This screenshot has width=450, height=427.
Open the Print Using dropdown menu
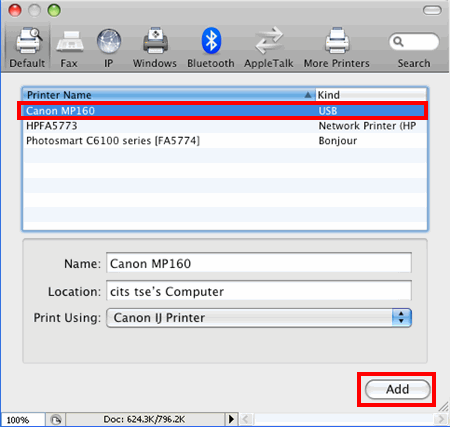pos(259,318)
